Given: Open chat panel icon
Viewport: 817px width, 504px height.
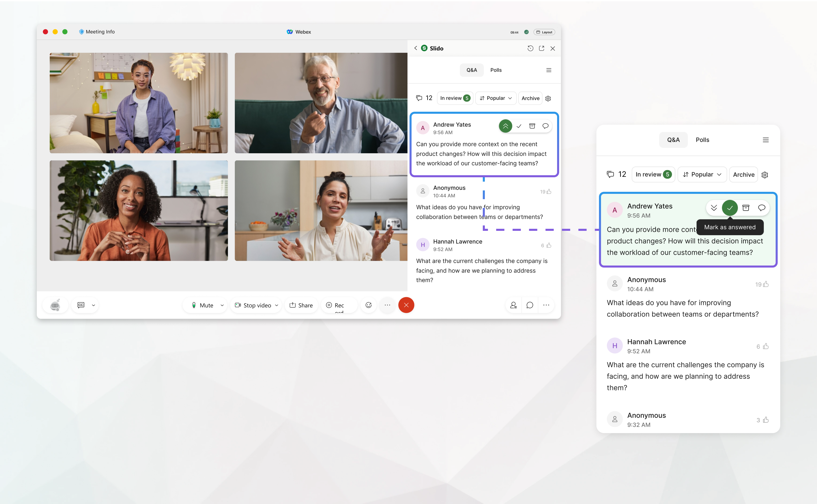Looking at the screenshot, I should click(x=530, y=305).
